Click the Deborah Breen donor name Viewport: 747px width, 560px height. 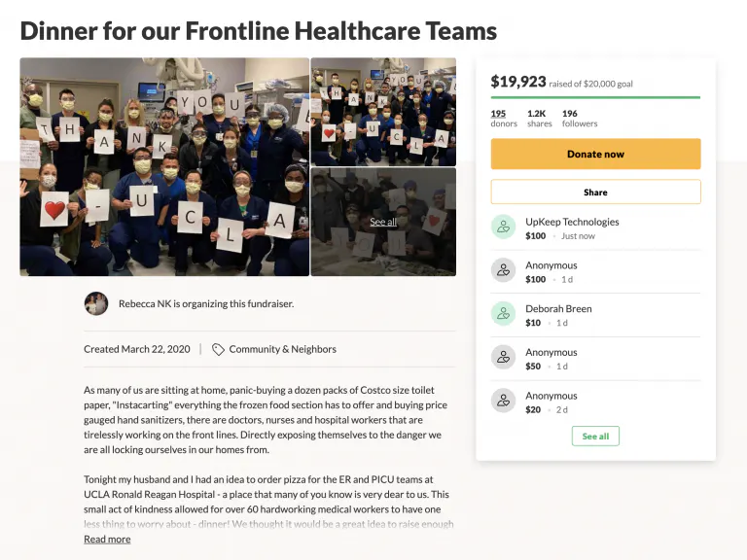pos(558,309)
